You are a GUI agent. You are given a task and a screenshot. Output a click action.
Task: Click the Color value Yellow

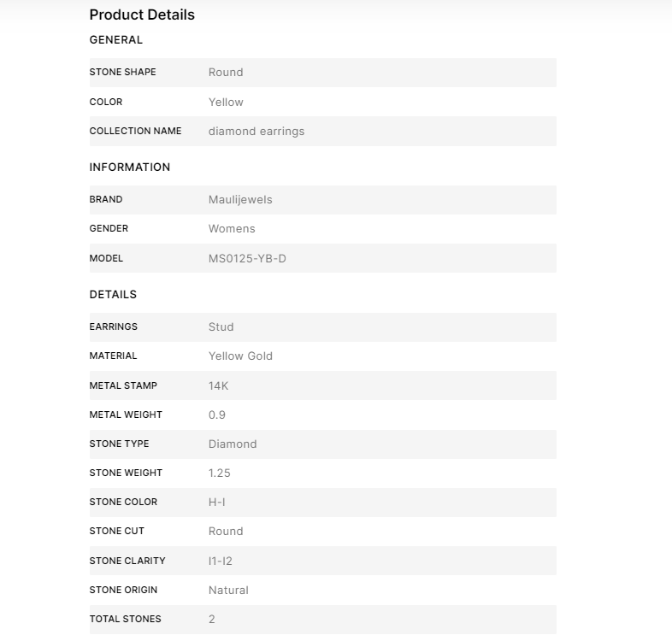(x=226, y=102)
